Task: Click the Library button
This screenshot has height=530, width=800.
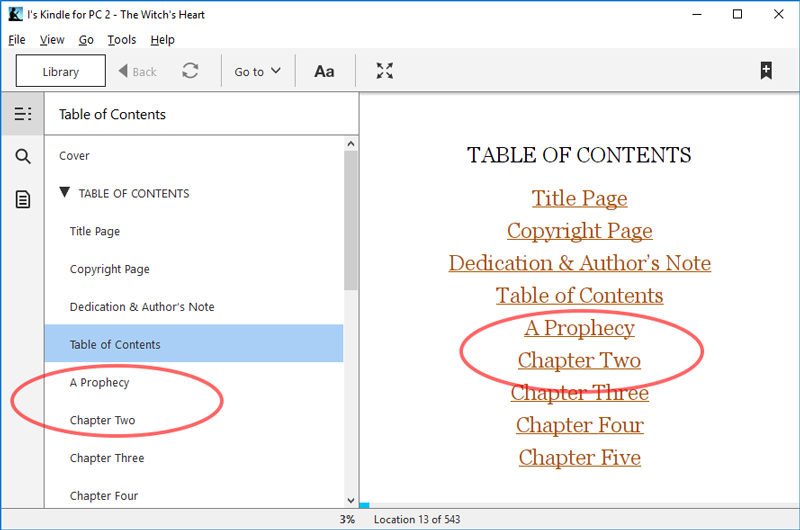Action: click(61, 71)
